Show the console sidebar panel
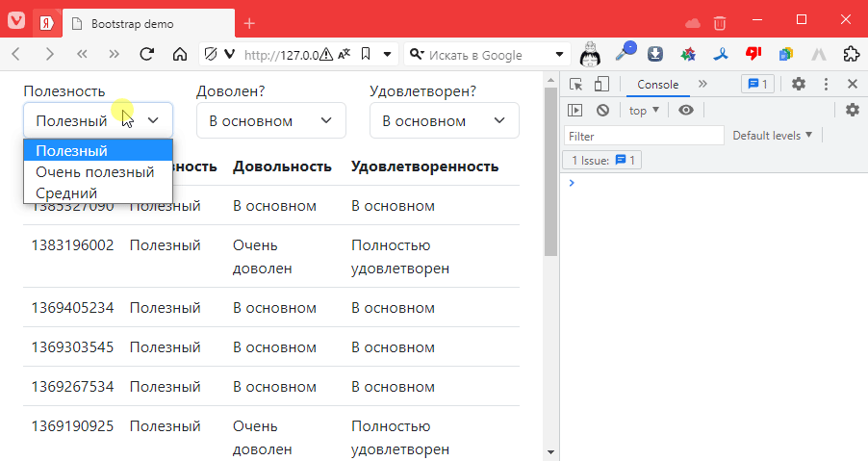868x461 pixels. (x=575, y=111)
